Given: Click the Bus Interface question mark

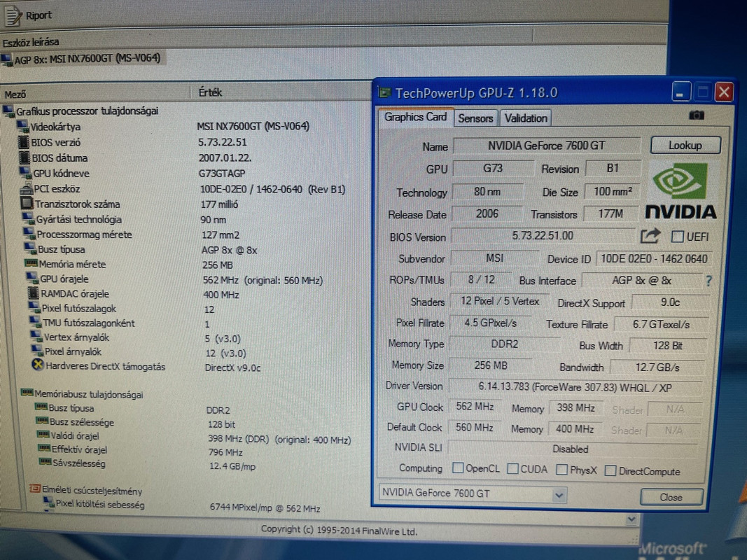Looking at the screenshot, I should tap(709, 281).
